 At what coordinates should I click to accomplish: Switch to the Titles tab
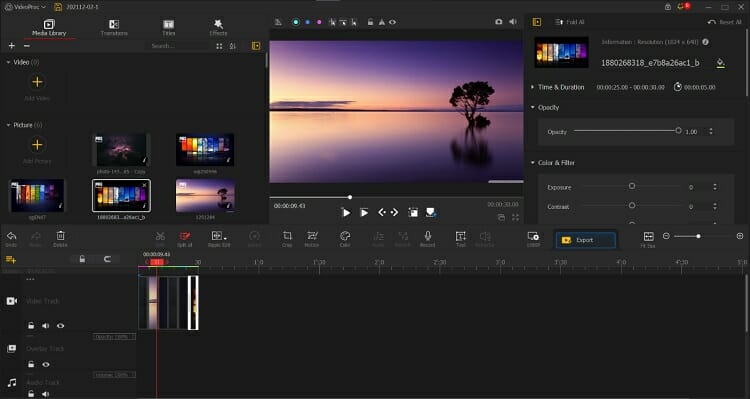tap(168, 28)
